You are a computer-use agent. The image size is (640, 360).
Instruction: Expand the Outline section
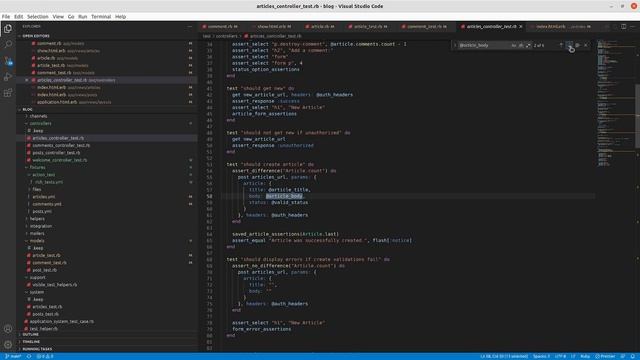pyautogui.click(x=107, y=334)
